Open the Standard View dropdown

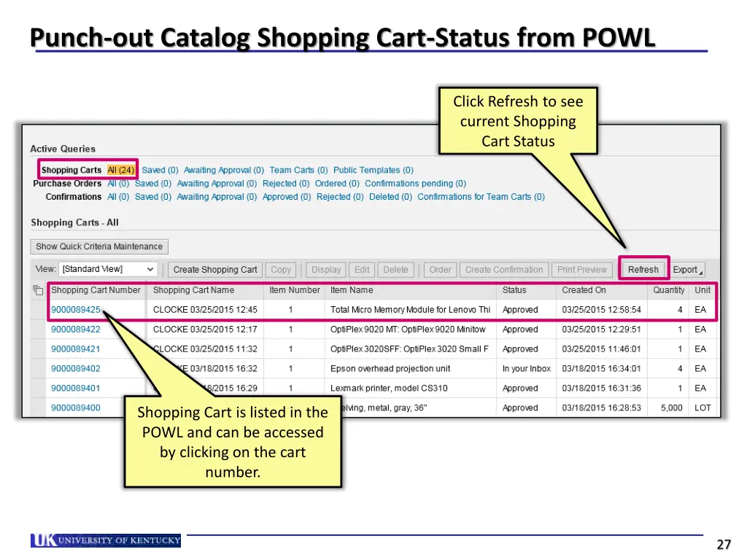108,269
